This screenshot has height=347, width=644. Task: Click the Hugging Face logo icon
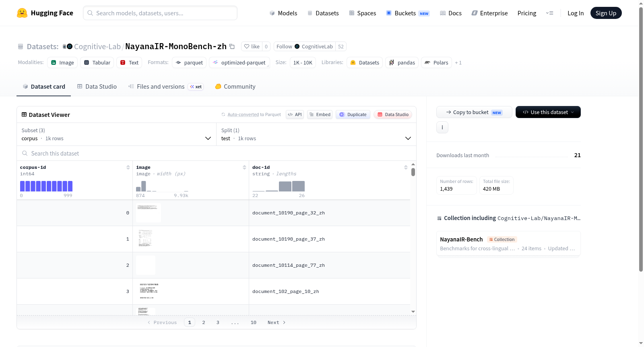click(22, 13)
